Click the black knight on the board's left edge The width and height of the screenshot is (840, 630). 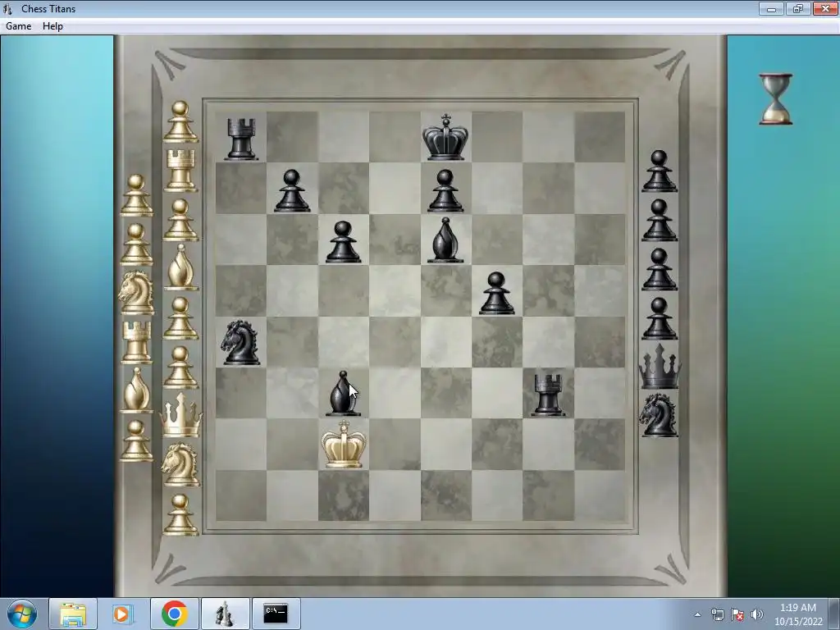[240, 343]
